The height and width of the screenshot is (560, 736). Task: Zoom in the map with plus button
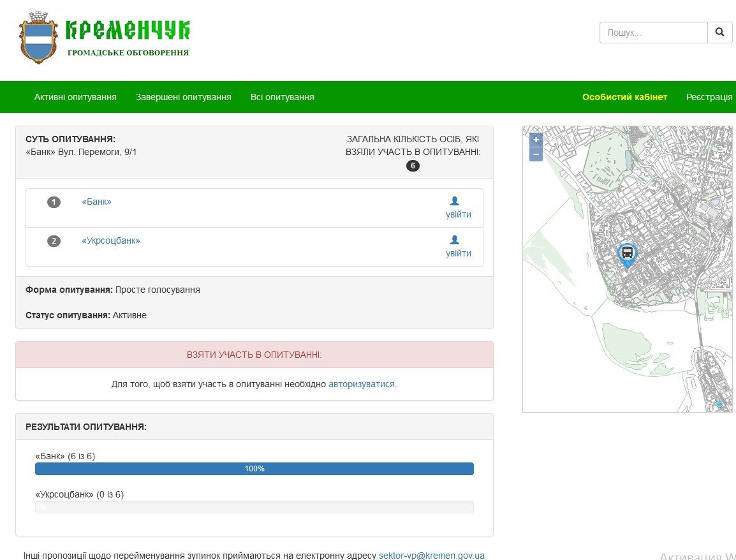click(x=536, y=140)
